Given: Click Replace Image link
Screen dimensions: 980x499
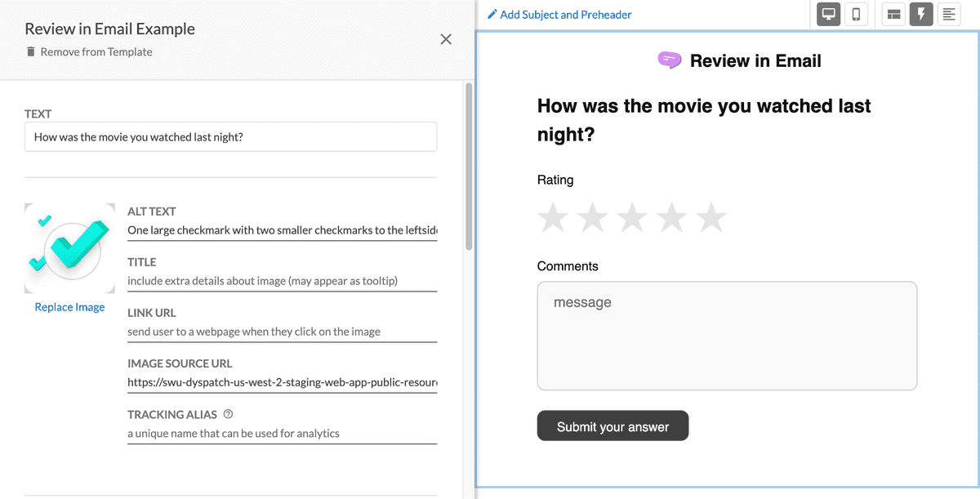Looking at the screenshot, I should pyautogui.click(x=69, y=307).
